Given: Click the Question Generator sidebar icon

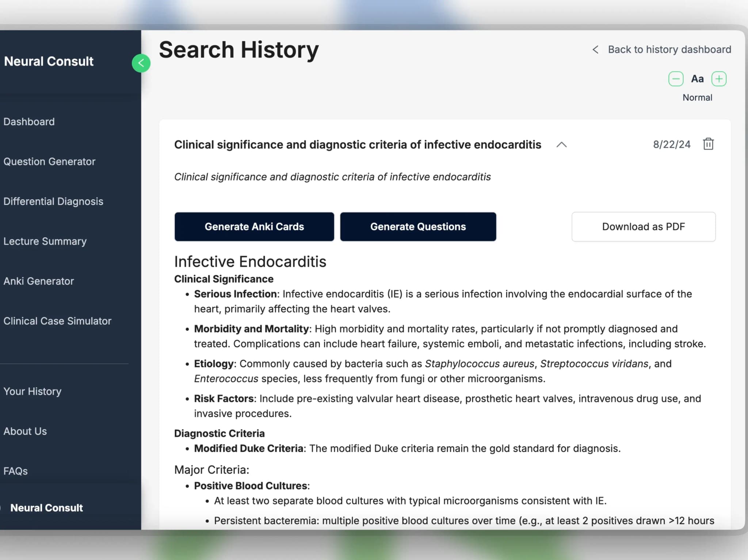Looking at the screenshot, I should tap(49, 161).
